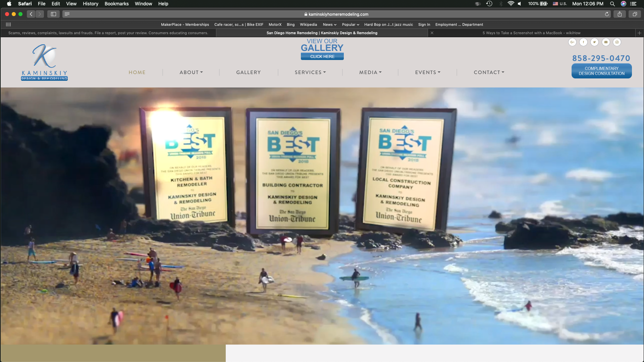Open the Sign In bookmark
This screenshot has width=644, height=362.
[x=424, y=24]
